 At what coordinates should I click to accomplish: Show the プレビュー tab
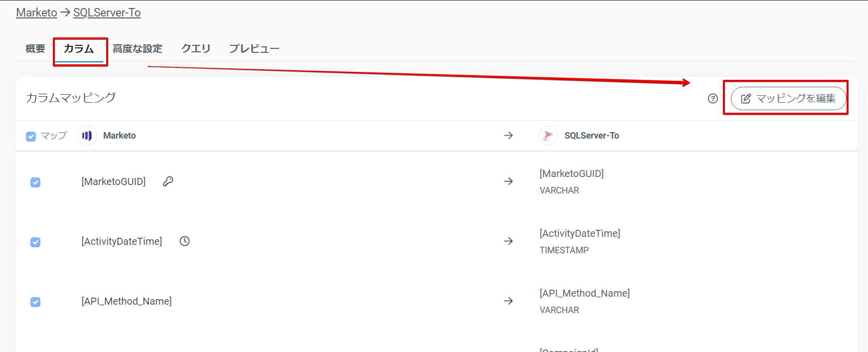[254, 49]
